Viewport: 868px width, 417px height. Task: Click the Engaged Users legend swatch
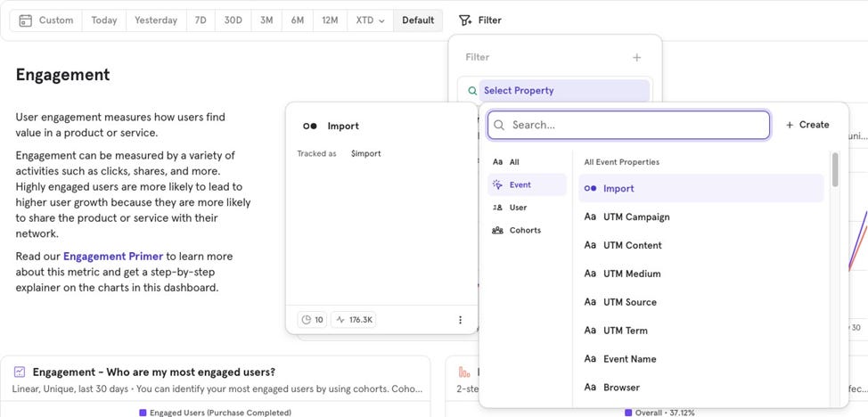pos(143,413)
